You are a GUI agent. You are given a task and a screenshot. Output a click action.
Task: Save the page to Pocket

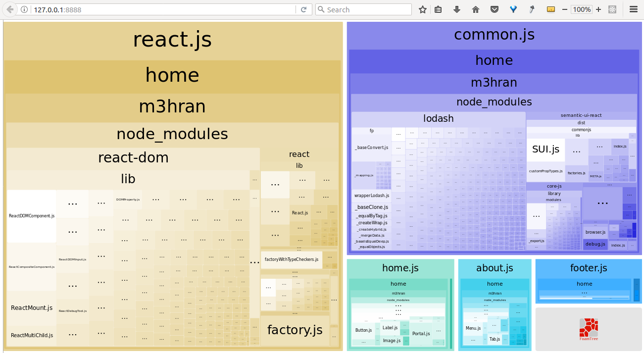point(494,9)
